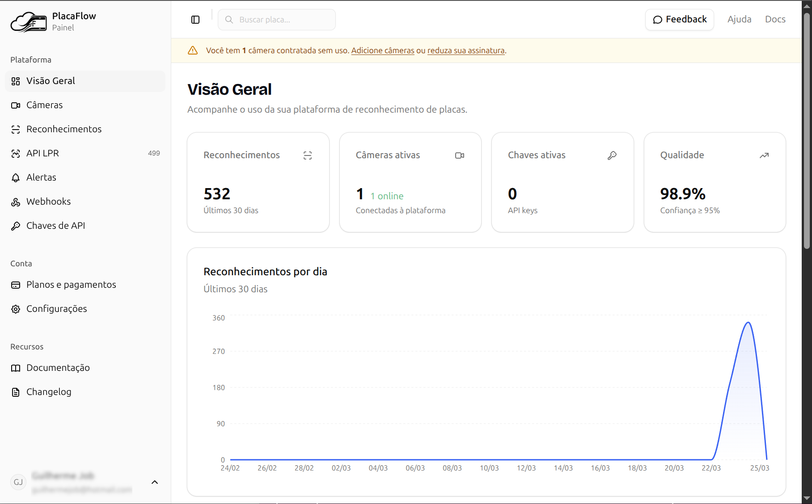The width and height of the screenshot is (812, 504).
Task: Click the PlacaFlow cloud logo
Action: click(x=29, y=22)
